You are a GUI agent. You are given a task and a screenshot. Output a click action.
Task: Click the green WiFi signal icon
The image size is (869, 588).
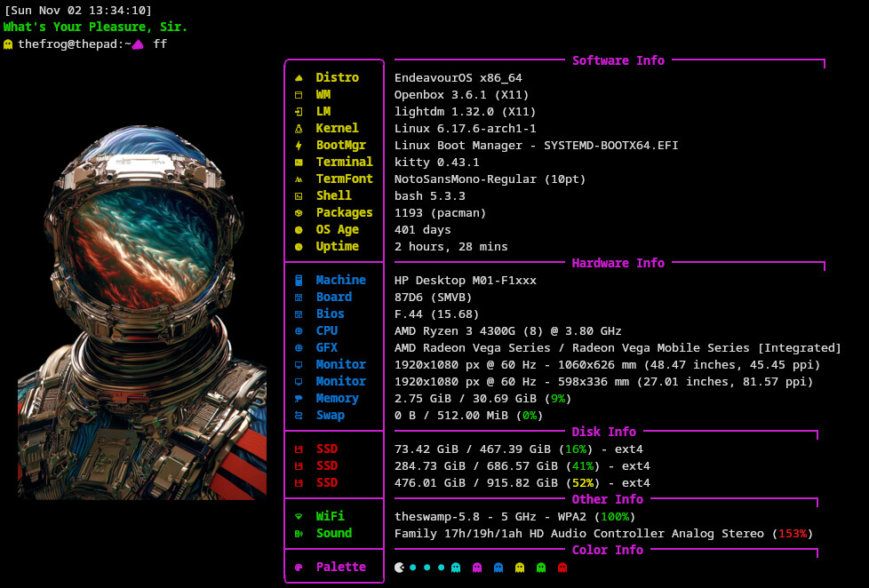click(299, 517)
